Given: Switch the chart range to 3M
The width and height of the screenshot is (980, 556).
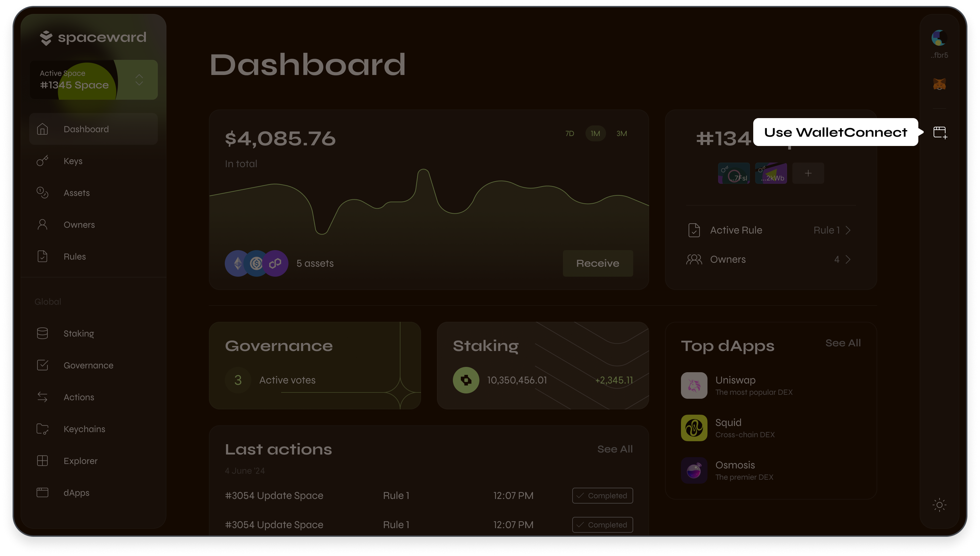Looking at the screenshot, I should click(x=621, y=134).
